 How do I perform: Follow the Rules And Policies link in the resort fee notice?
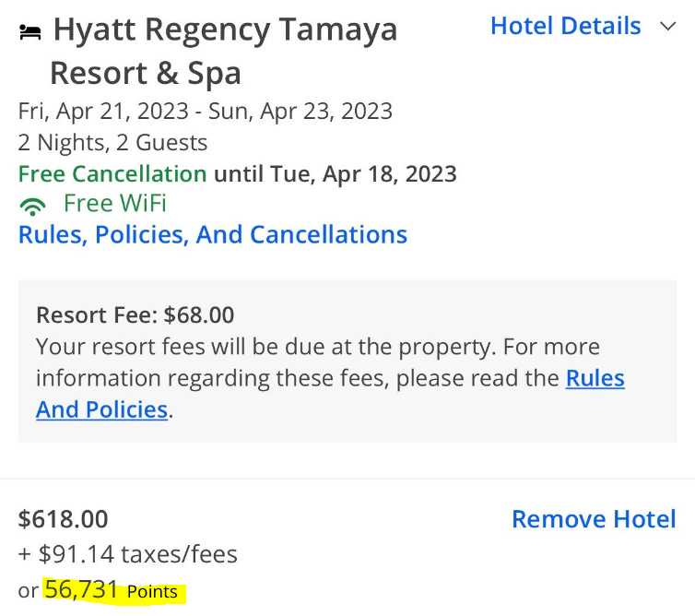pyautogui.click(x=330, y=394)
